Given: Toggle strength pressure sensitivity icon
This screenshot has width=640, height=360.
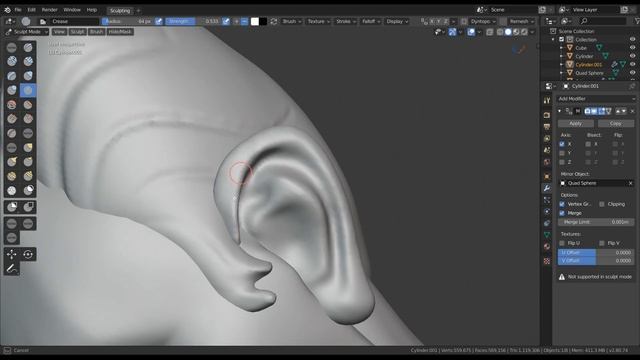Looking at the screenshot, I should (x=226, y=21).
